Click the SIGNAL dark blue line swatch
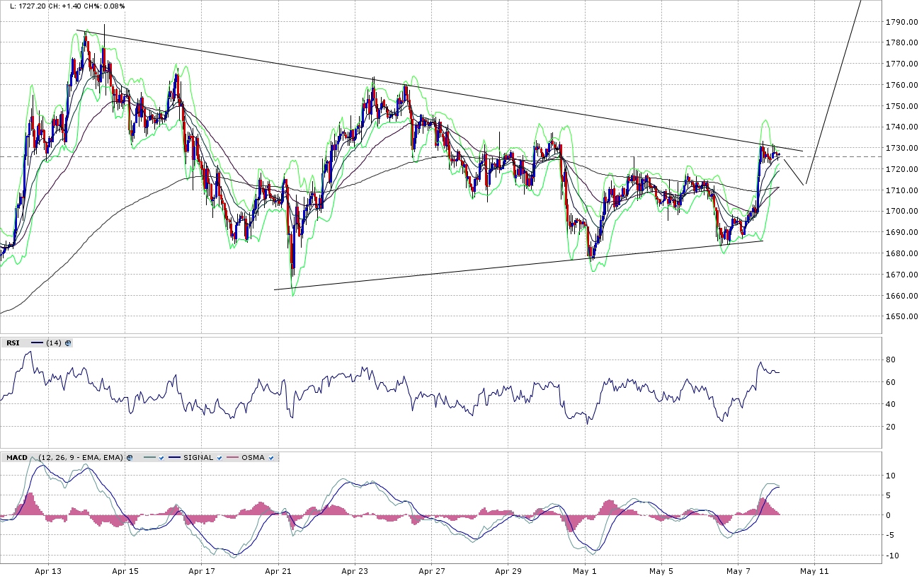The image size is (924, 581). 174,458
